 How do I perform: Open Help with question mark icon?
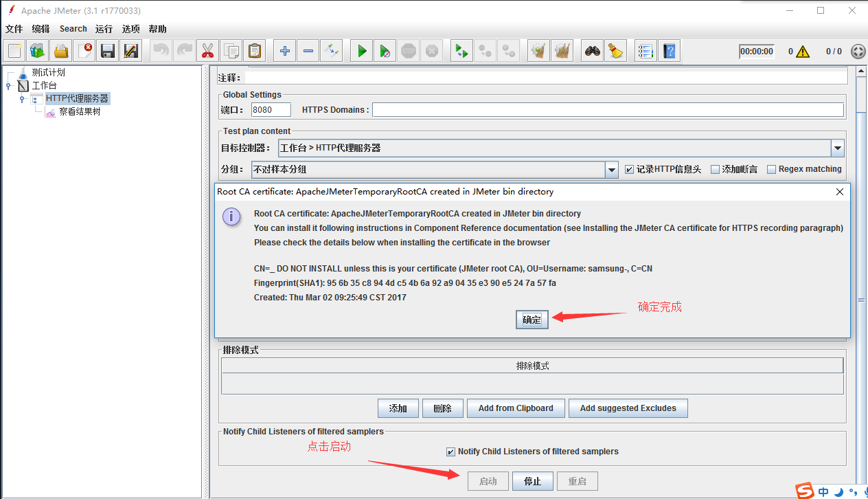point(669,51)
